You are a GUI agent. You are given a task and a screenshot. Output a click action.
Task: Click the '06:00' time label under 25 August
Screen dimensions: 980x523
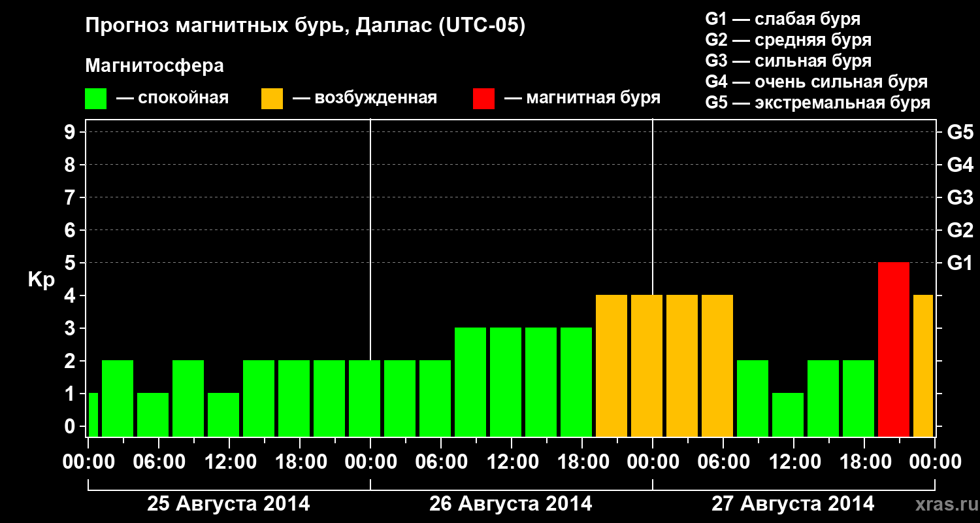[x=159, y=462]
